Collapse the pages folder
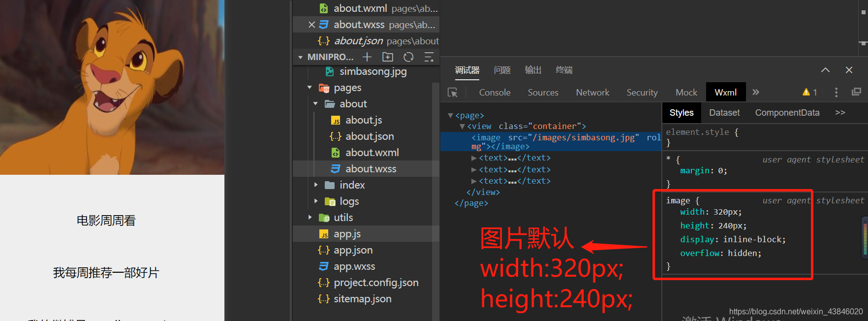 (310, 88)
